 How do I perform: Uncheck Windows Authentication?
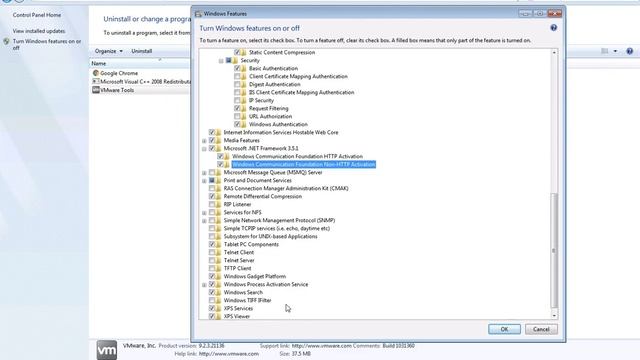[237, 124]
